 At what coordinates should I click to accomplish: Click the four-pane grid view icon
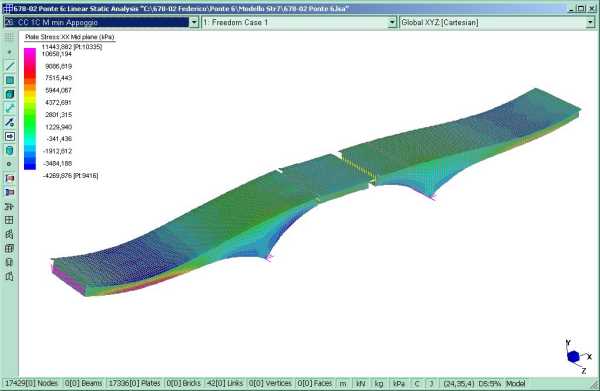(10, 220)
